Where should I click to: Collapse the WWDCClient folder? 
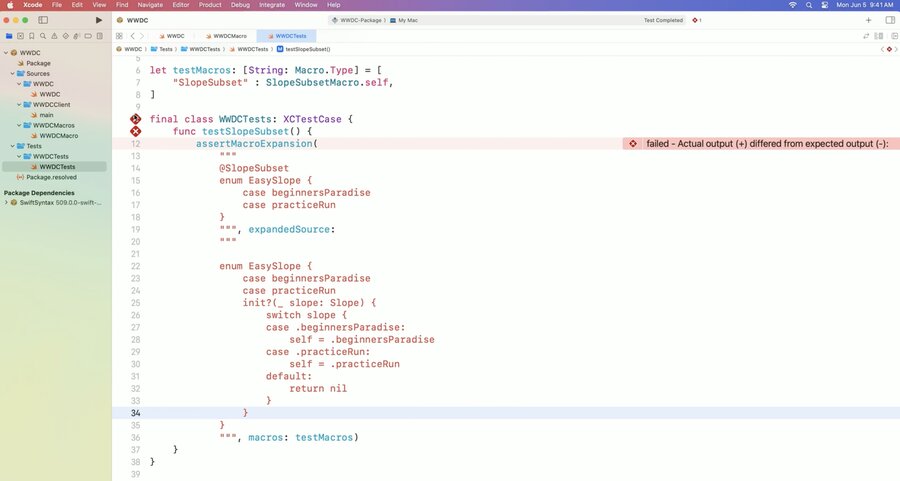[19, 104]
